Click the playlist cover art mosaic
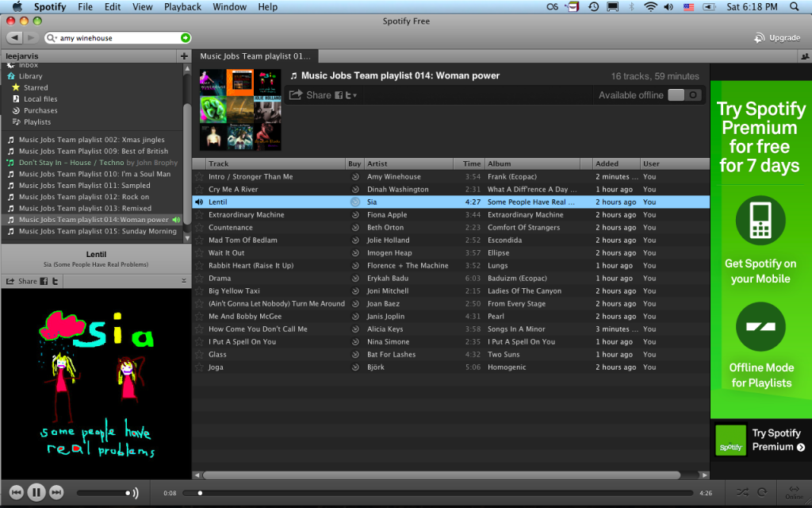Viewport: 812px width, 508px height. [240, 110]
